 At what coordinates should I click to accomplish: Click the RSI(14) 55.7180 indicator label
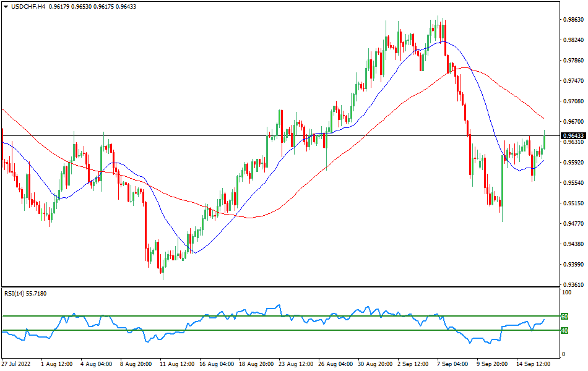click(x=25, y=293)
